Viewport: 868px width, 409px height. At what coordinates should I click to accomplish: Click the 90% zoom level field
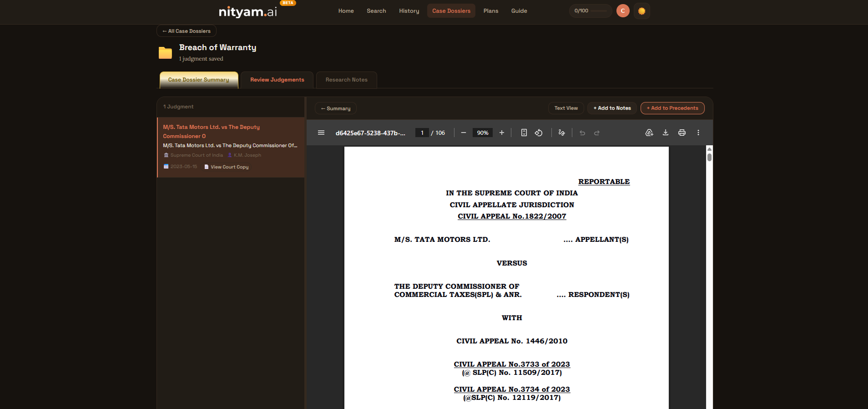pos(483,133)
